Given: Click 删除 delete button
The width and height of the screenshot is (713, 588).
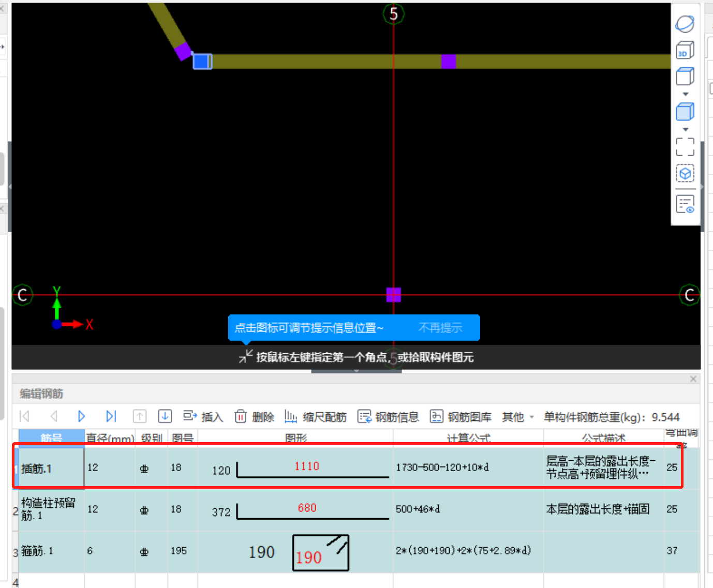Looking at the screenshot, I should tap(254, 417).
